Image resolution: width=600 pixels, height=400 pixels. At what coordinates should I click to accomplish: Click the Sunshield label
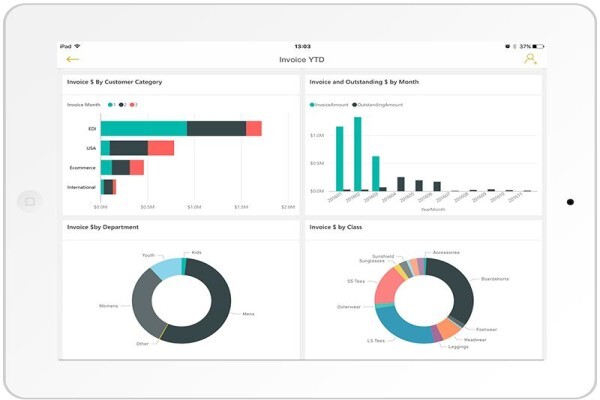(383, 256)
